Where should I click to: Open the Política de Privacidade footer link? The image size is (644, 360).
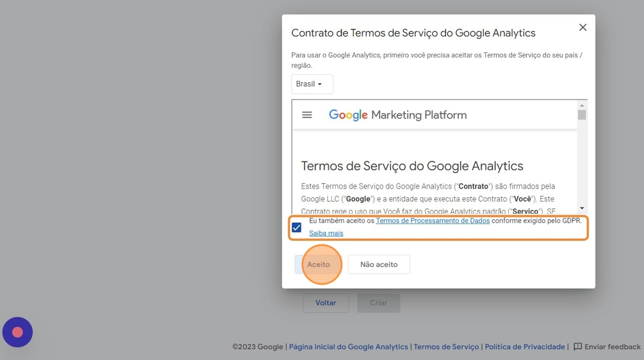point(524,347)
